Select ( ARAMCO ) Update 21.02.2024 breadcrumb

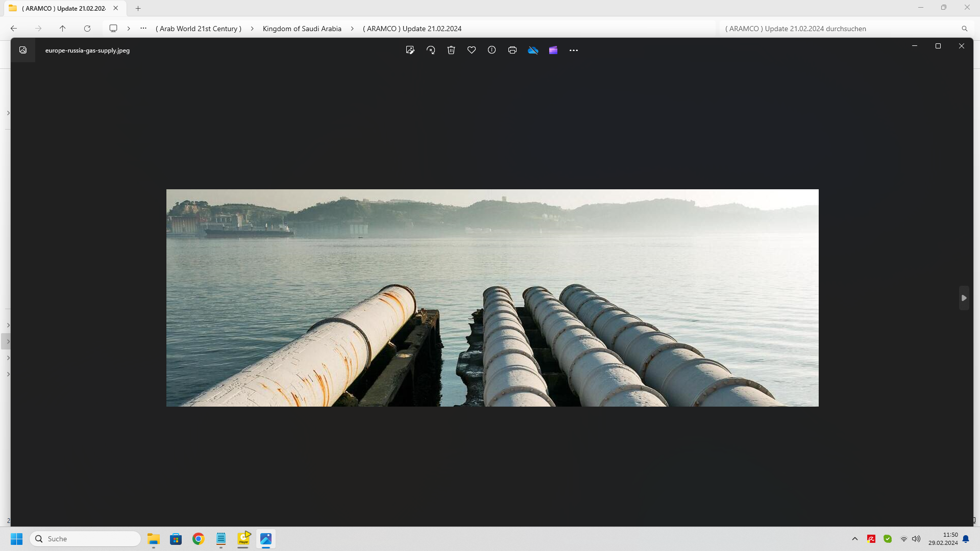pyautogui.click(x=412, y=29)
